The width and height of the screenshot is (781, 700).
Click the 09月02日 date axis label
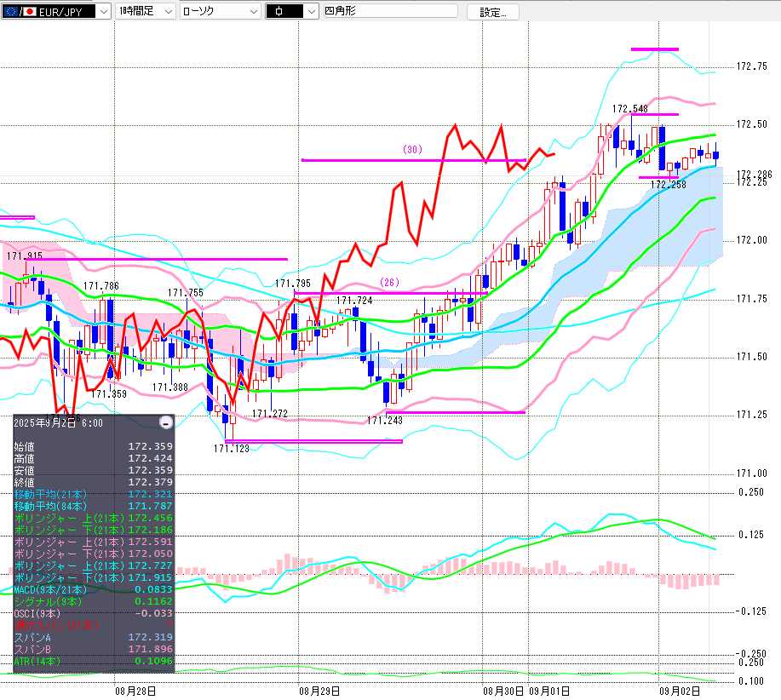coord(680,691)
